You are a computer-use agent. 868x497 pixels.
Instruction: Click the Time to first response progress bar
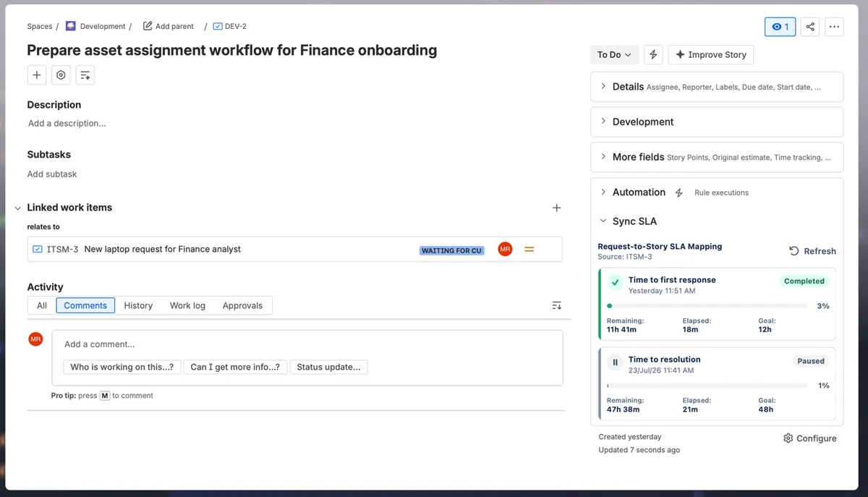point(707,306)
